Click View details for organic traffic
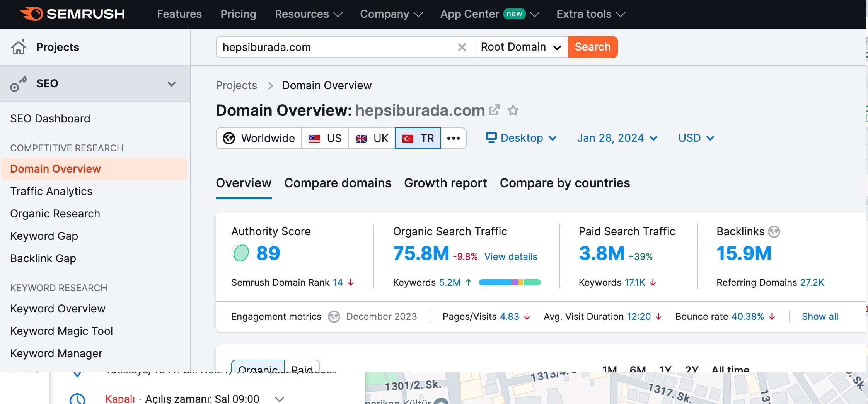Viewport: 868px width, 404px height. click(x=510, y=257)
